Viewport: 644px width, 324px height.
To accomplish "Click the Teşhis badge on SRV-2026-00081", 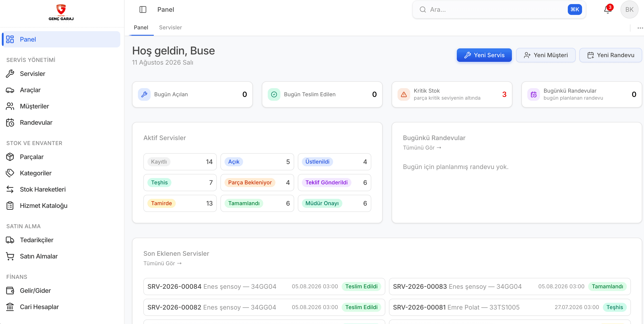I will click(615, 307).
